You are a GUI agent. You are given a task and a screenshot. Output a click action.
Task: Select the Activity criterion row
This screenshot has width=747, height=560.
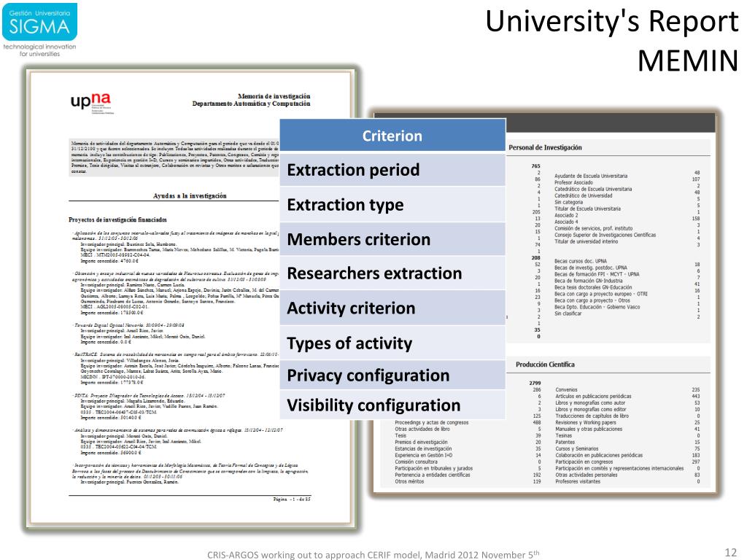click(392, 308)
